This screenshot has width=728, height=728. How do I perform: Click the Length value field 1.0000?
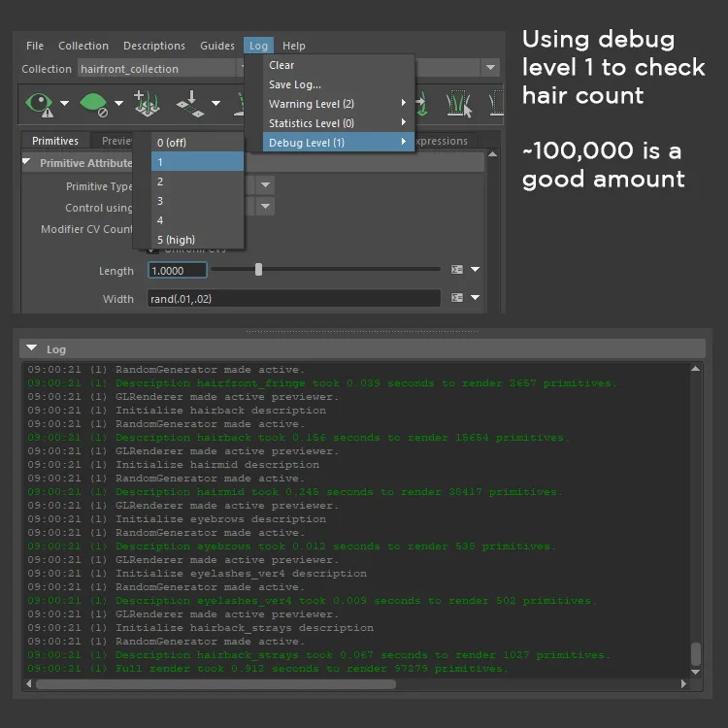[178, 270]
